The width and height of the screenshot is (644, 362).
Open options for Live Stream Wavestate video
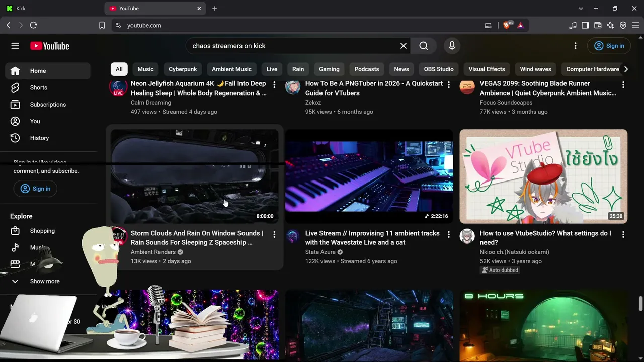tap(449, 234)
